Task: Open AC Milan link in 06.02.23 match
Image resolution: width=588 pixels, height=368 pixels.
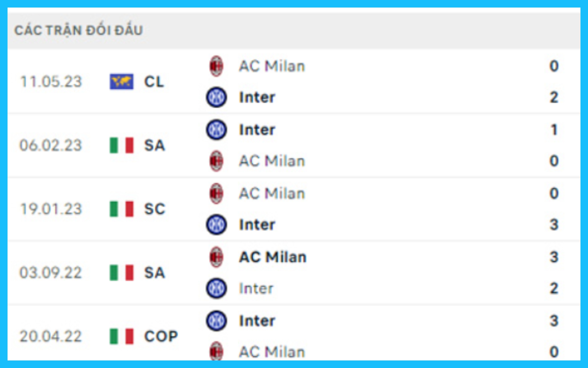Action: (x=271, y=161)
